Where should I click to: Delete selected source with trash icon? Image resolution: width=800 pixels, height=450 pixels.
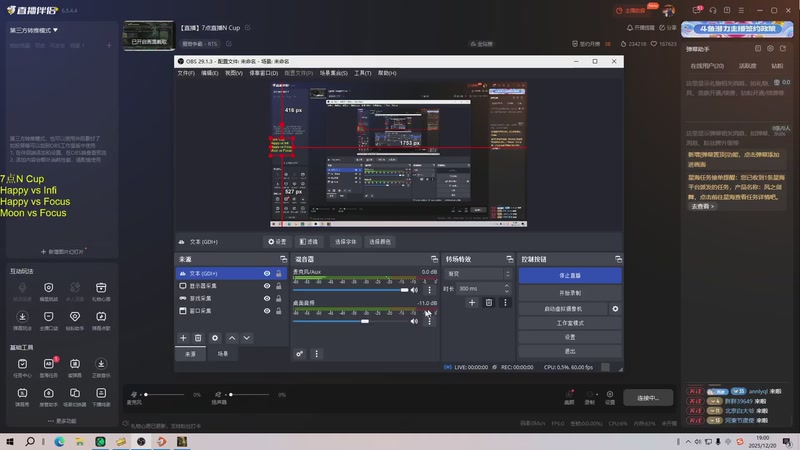[x=198, y=338]
